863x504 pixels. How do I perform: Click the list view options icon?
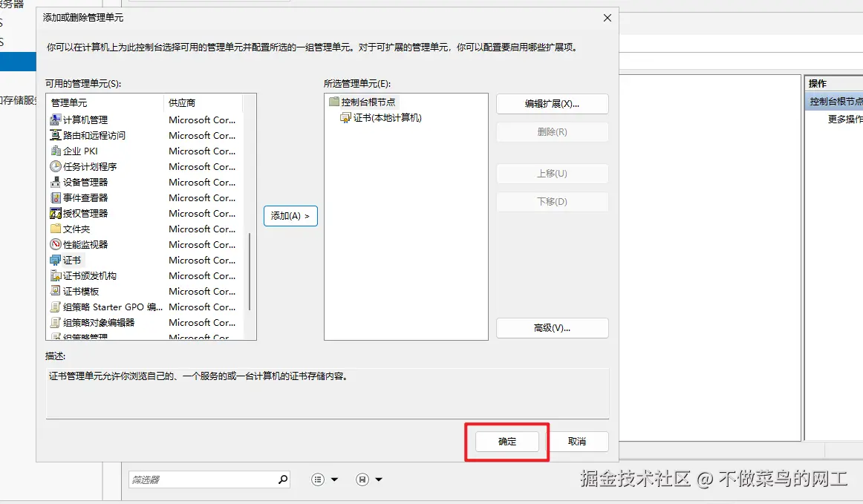coord(318,480)
